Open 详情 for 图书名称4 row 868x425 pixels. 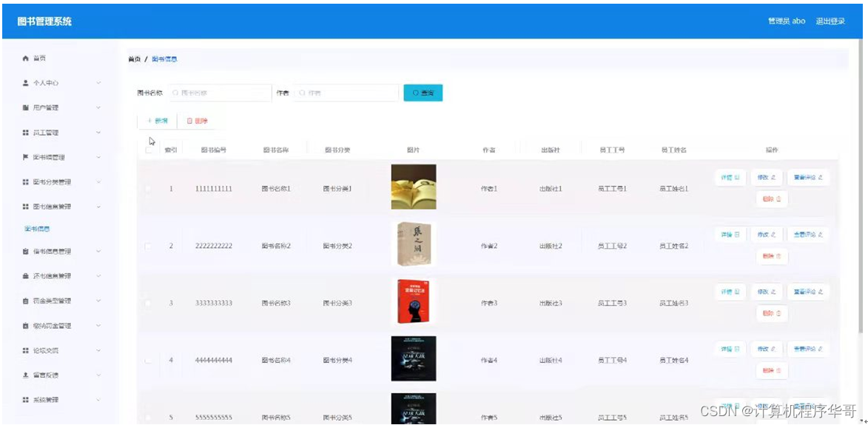[x=730, y=349]
